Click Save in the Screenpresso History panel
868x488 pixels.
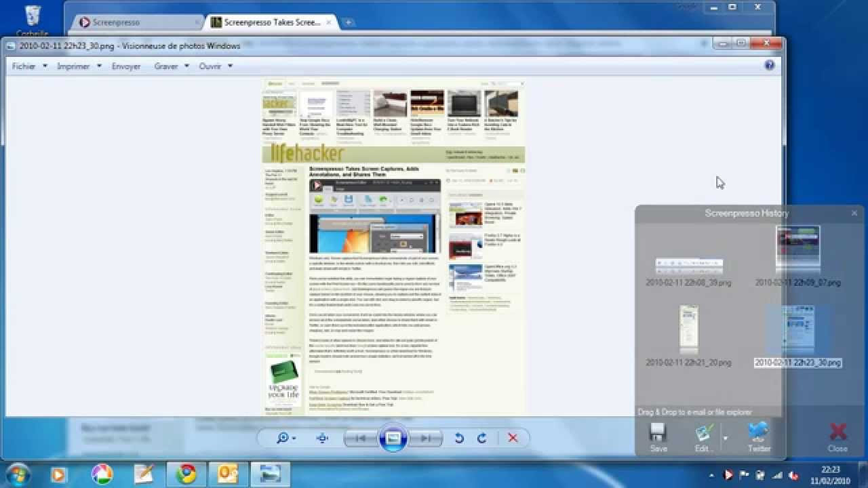coord(658,437)
